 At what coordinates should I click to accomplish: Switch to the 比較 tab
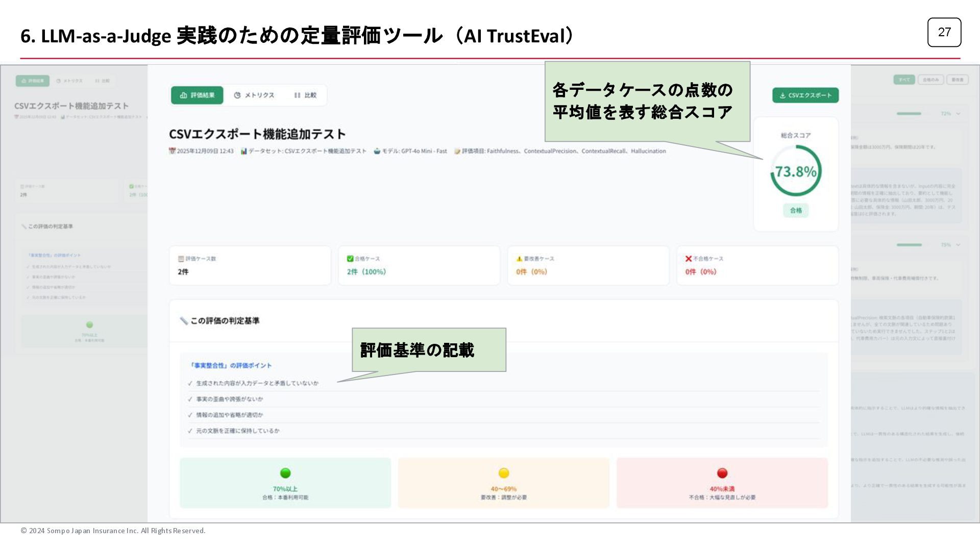click(x=305, y=95)
